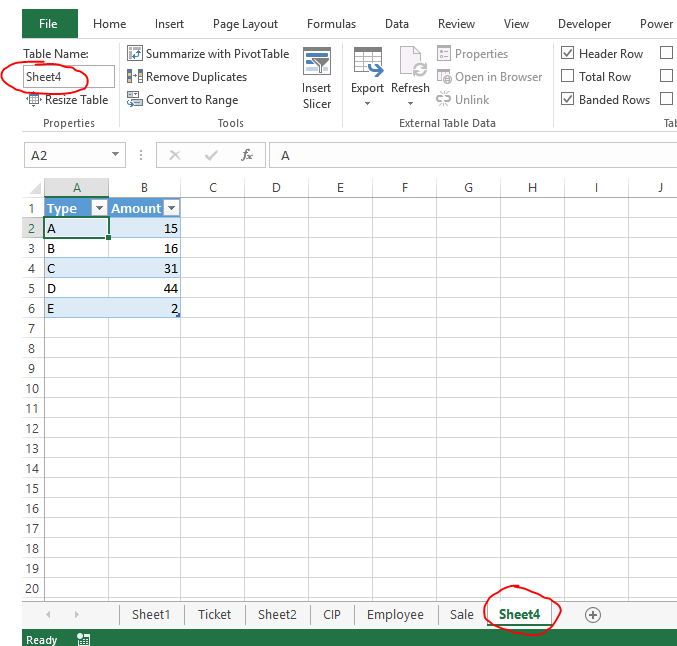Viewport: 677px width, 646px height.
Task: Open the Formulas ribbon tab
Action: click(331, 24)
